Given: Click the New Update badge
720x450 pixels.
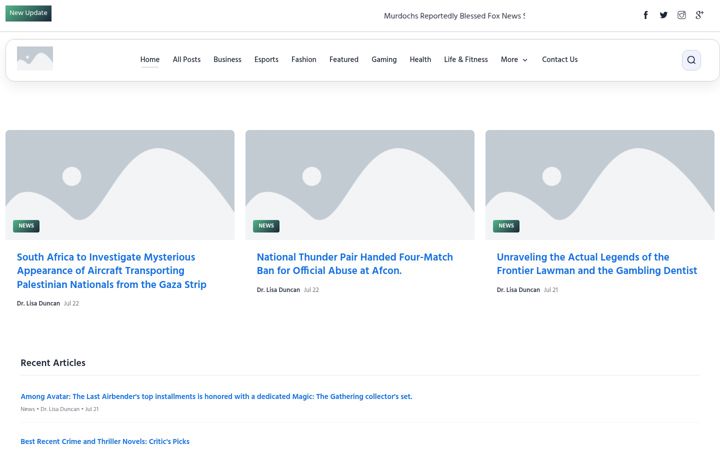Looking at the screenshot, I should click(28, 13).
